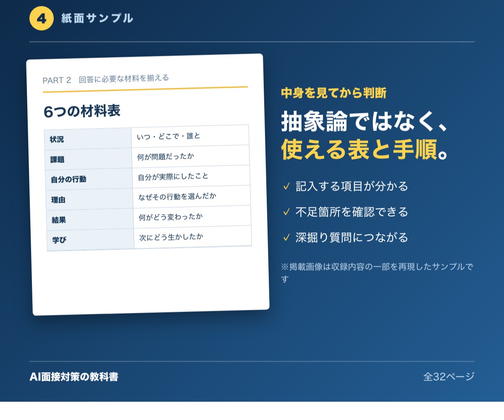Select the 何が問題だったか table cell
The width and height of the screenshot is (504, 420).
[x=191, y=156]
